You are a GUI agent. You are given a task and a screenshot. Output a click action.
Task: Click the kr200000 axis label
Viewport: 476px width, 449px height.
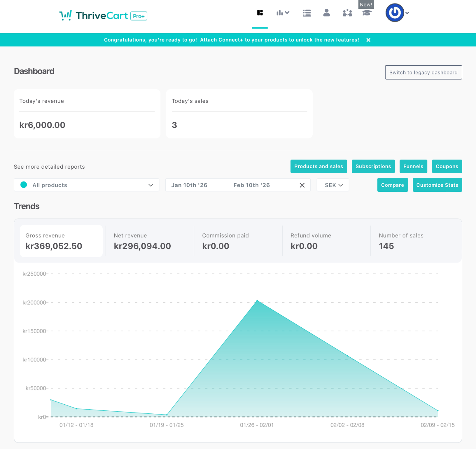pos(34,302)
